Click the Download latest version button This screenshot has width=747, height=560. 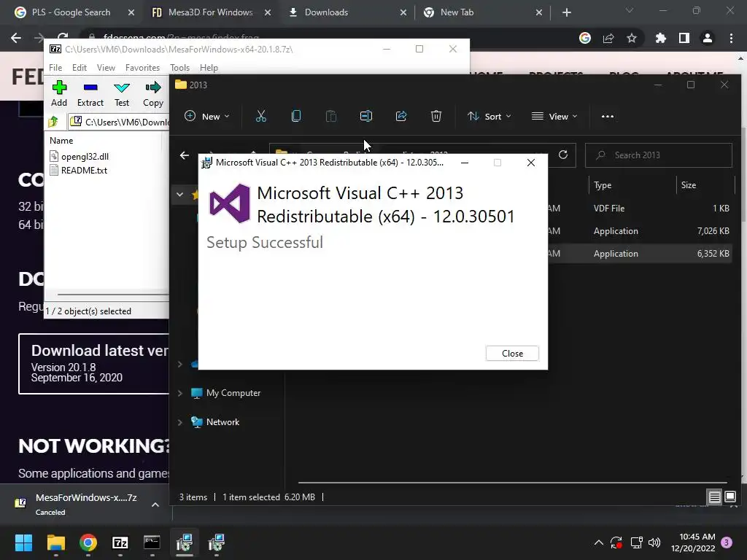point(94,364)
